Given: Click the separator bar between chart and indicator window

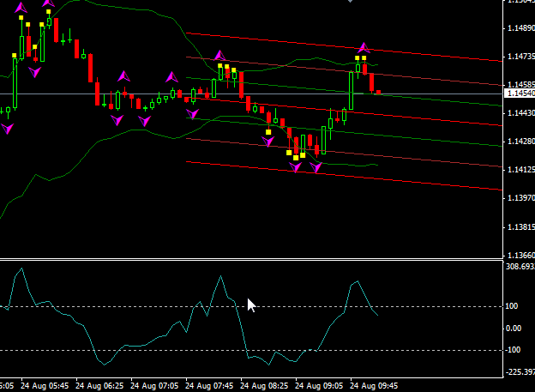Looking at the screenshot, I should pos(251,259).
